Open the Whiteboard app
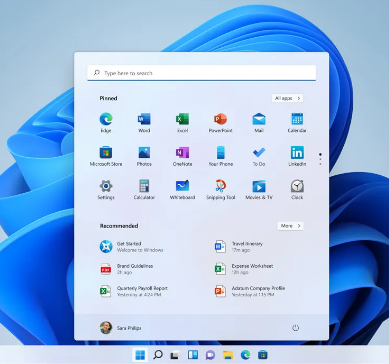The width and height of the screenshot is (389, 364). tap(182, 189)
